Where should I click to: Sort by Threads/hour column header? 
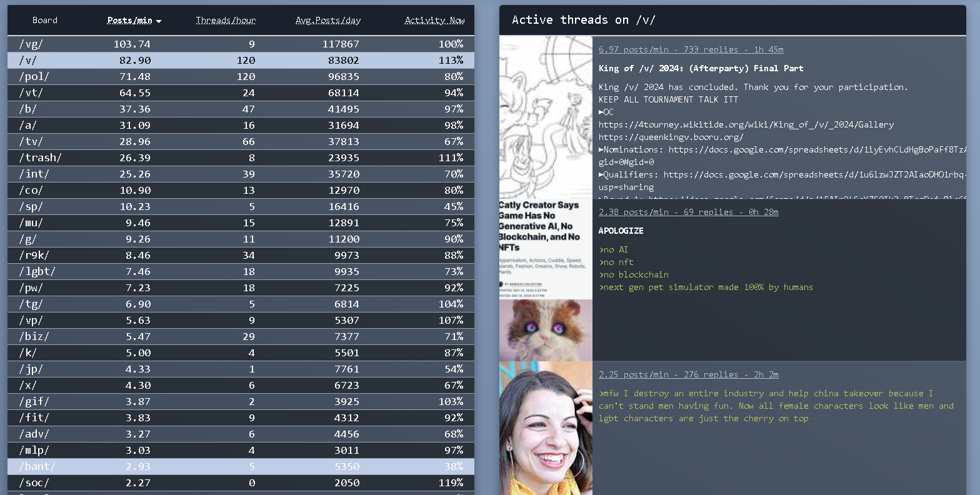pos(226,21)
